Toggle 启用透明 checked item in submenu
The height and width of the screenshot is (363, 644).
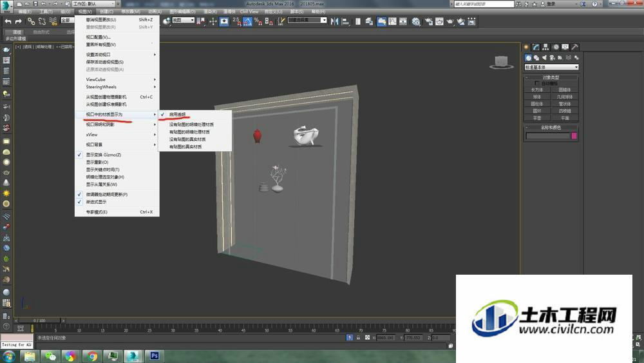[x=194, y=114]
